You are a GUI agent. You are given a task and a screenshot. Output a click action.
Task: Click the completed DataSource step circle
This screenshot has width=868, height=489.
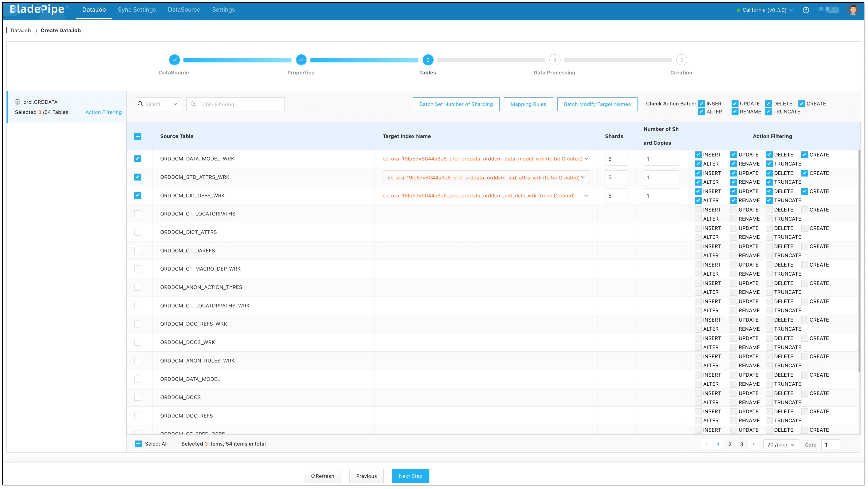pyautogui.click(x=174, y=60)
